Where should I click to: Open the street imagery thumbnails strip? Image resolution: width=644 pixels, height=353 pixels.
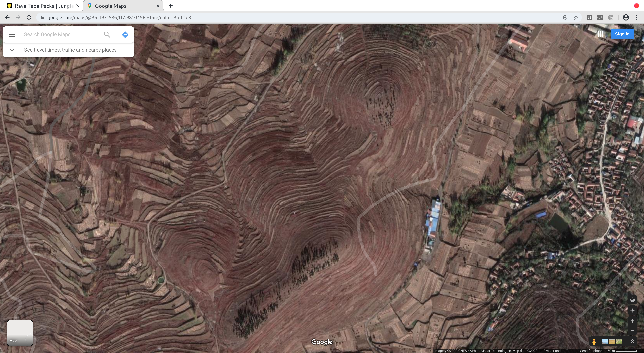612,341
